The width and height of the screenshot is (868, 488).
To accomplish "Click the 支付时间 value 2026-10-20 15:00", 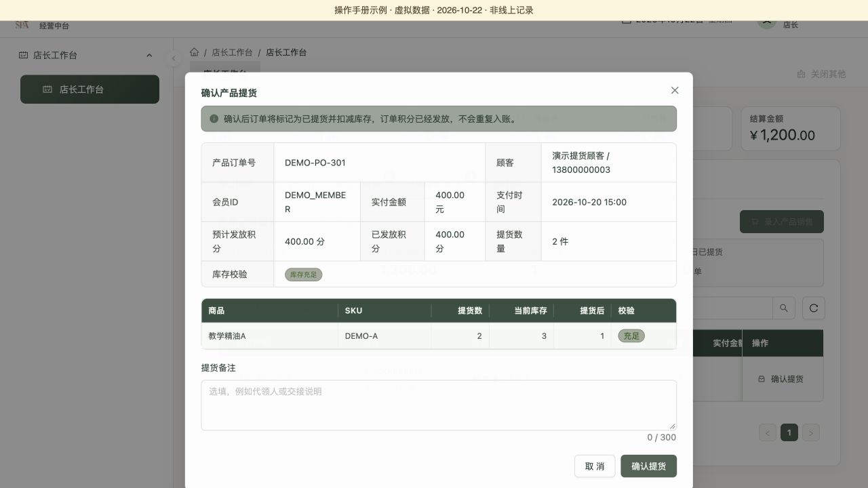I will pyautogui.click(x=589, y=202).
